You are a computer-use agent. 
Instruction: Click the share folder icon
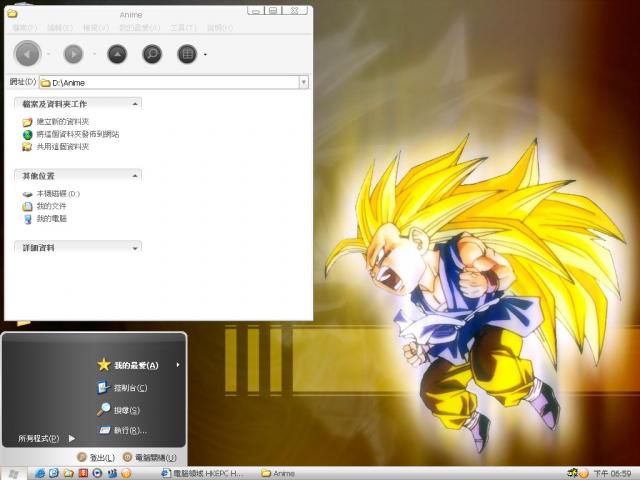(27, 147)
